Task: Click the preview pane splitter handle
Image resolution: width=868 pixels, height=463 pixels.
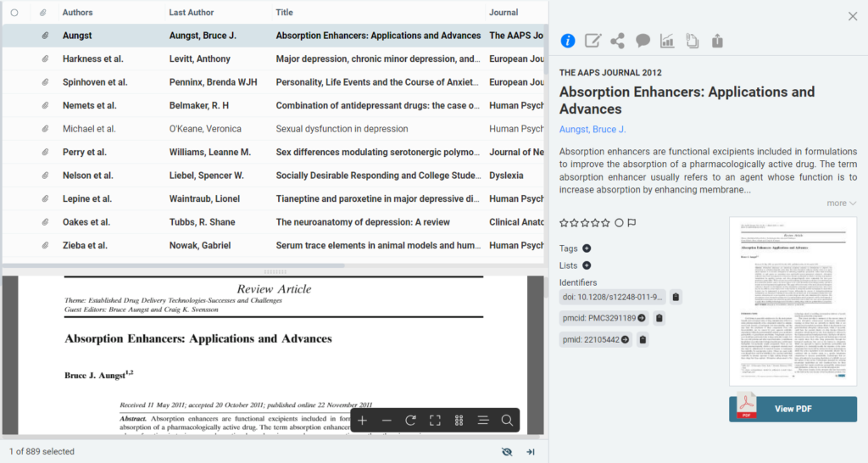Action: [275, 272]
